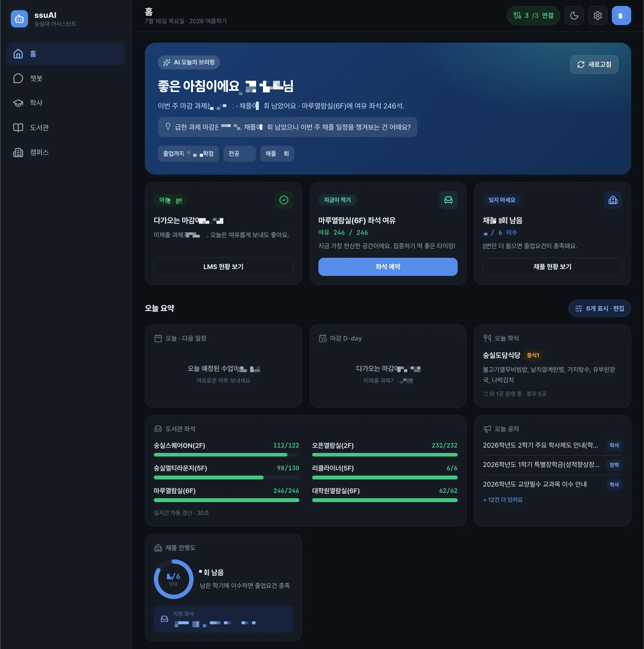
Task: Click the 지금이 적기 tag
Action: click(337, 200)
